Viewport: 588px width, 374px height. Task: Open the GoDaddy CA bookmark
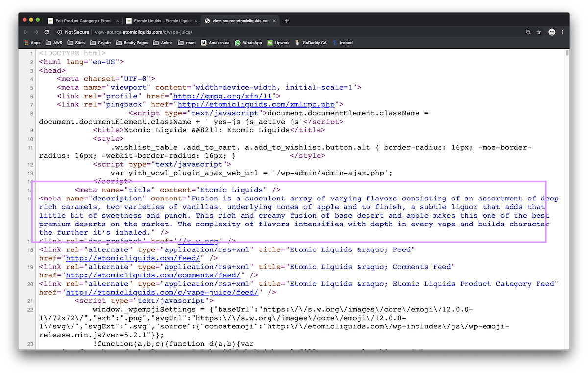[x=311, y=43]
